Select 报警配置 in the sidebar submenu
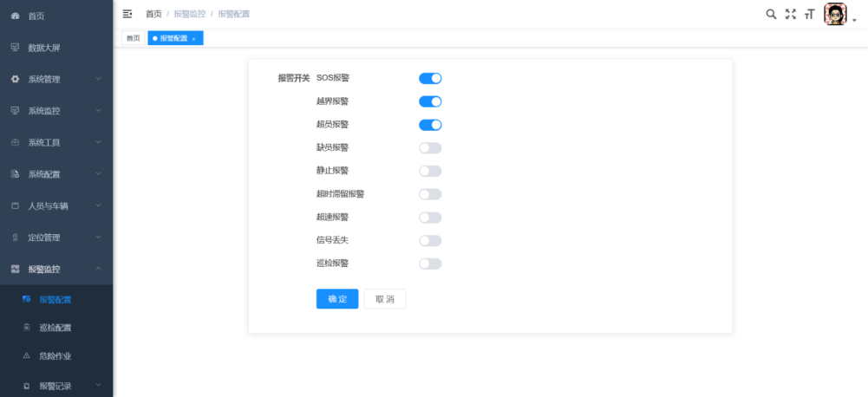868x397 pixels. point(56,299)
